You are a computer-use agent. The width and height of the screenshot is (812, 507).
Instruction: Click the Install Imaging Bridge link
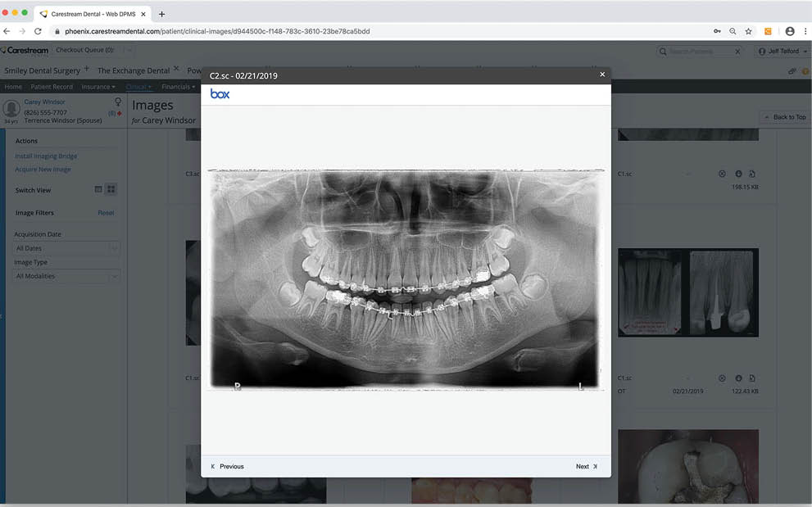pos(46,156)
